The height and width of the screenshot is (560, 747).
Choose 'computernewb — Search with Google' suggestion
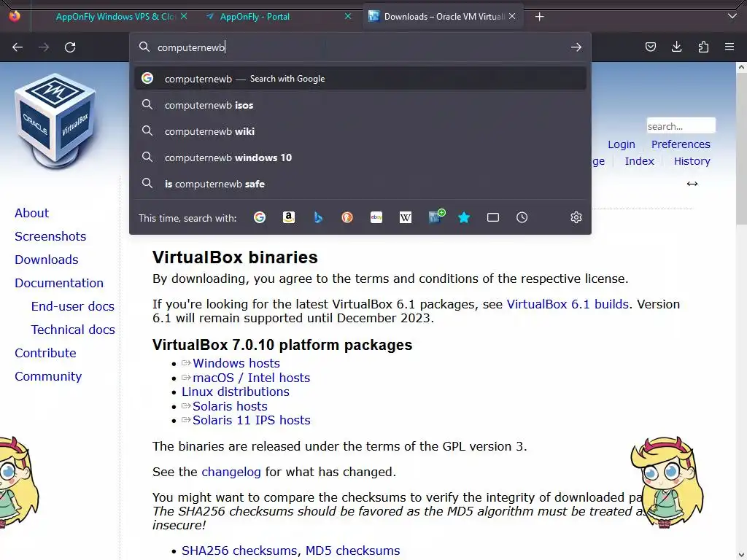360,79
